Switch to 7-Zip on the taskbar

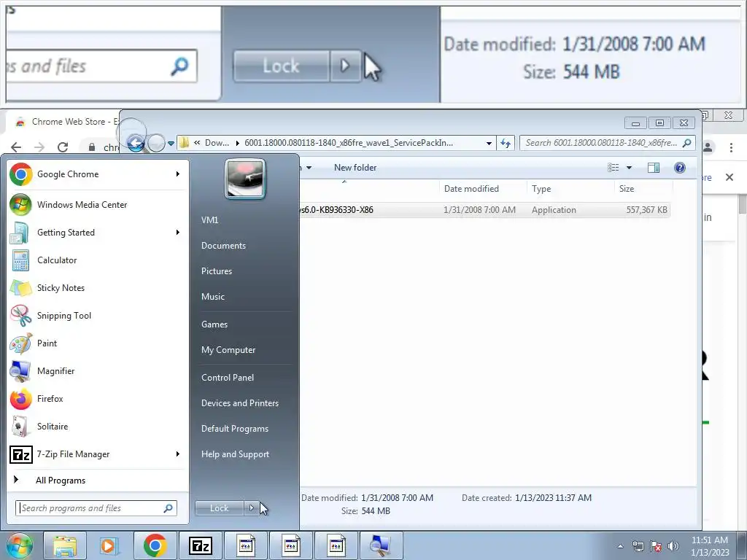click(200, 545)
